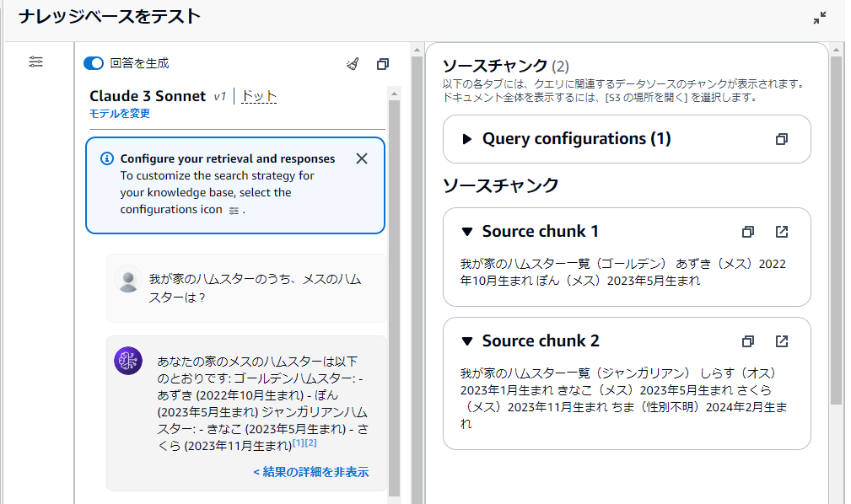
Task: Toggle 回答を生成 switch off
Action: [94, 63]
